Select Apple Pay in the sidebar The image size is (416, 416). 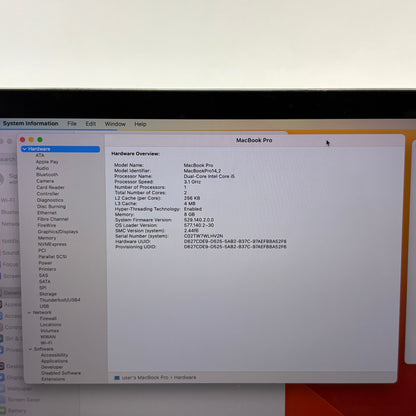[47, 162]
